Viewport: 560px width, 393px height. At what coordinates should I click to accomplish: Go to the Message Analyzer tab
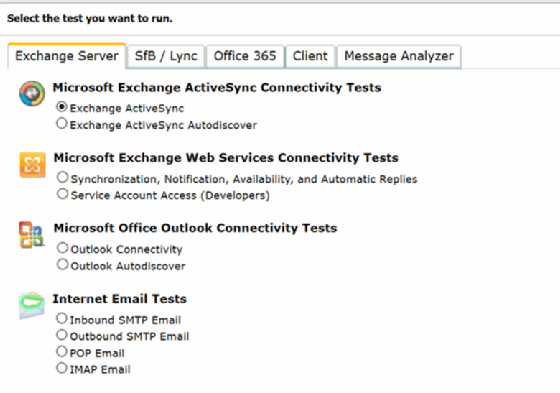(399, 56)
